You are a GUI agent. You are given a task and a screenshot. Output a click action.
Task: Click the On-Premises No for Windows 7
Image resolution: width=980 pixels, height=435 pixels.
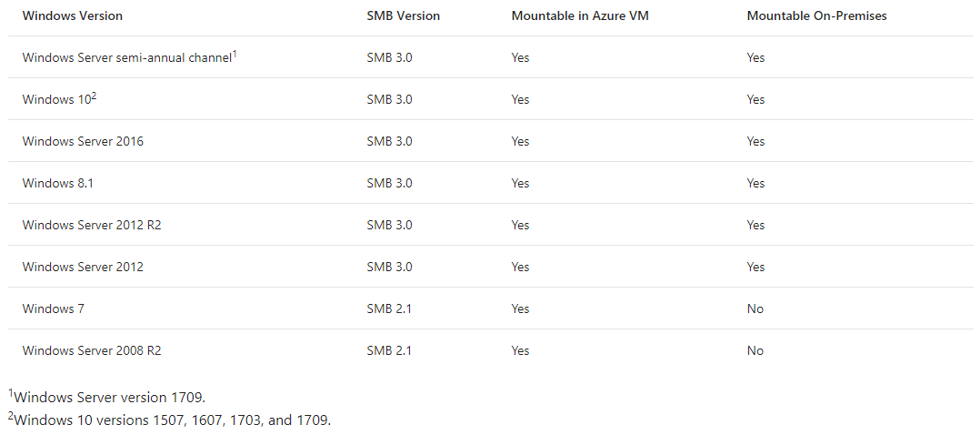point(755,309)
